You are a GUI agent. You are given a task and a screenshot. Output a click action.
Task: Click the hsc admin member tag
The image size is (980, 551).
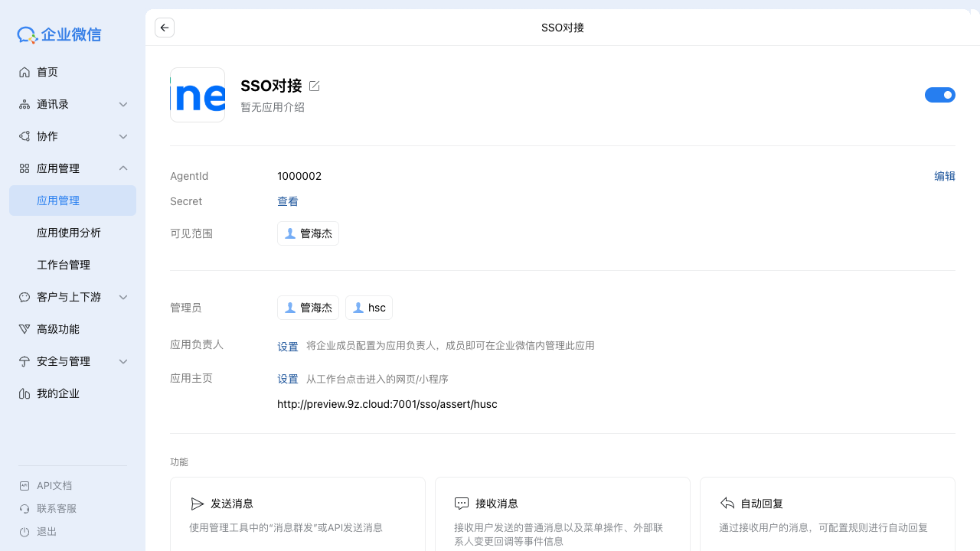point(369,307)
